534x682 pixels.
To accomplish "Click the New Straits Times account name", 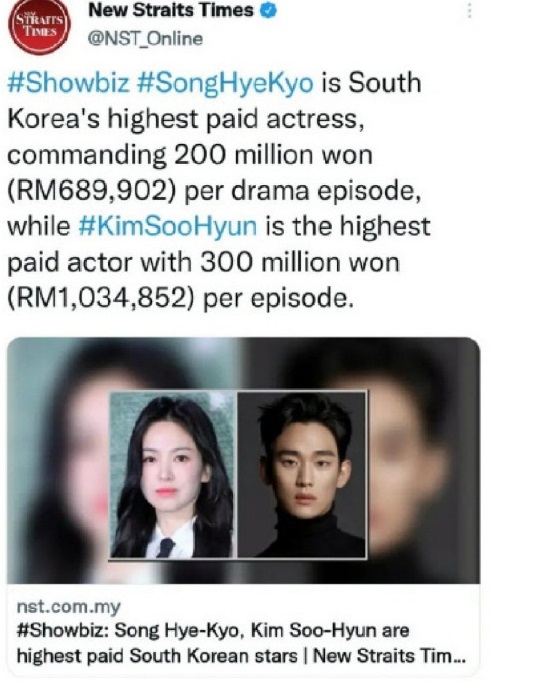I will (171, 10).
